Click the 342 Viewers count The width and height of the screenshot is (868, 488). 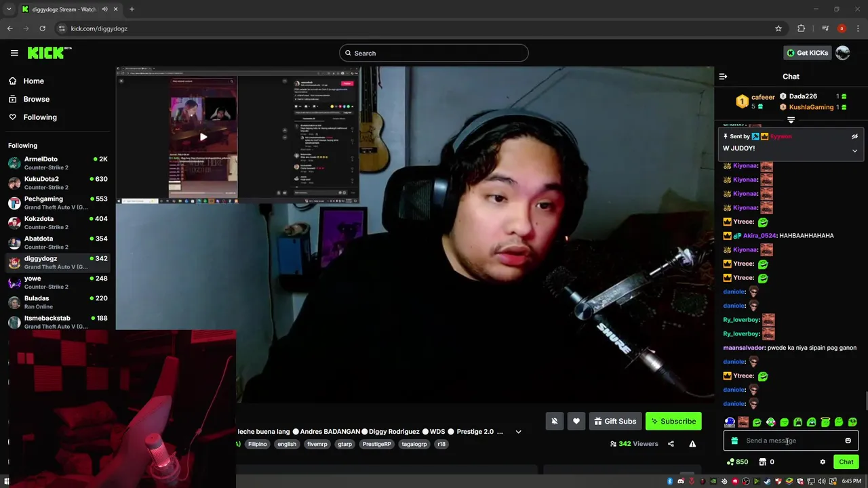coord(634,444)
